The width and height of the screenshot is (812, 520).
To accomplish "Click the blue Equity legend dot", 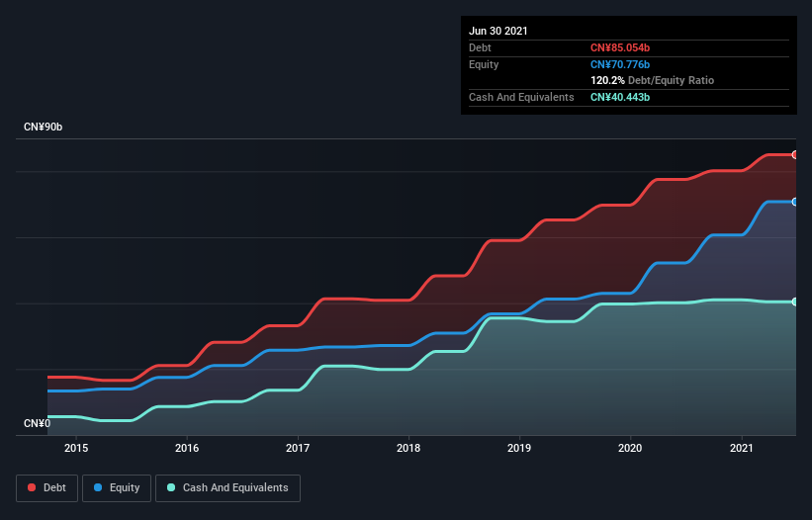I will coord(98,487).
